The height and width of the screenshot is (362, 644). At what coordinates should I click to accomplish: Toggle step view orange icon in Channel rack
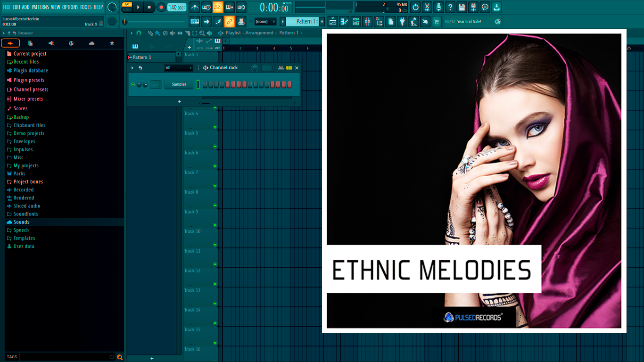tap(289, 68)
